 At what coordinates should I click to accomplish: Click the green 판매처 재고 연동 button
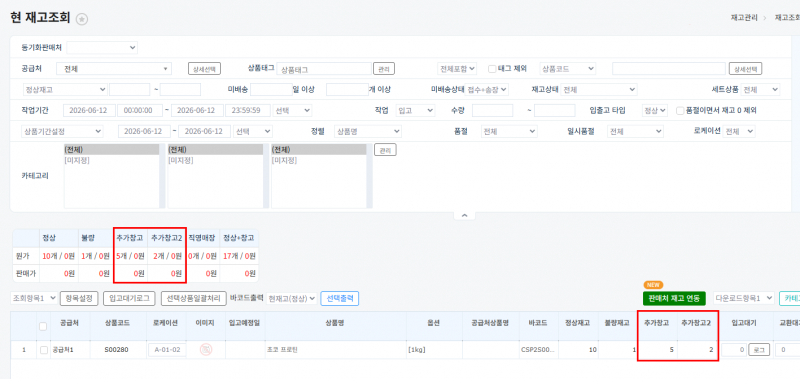(x=674, y=298)
